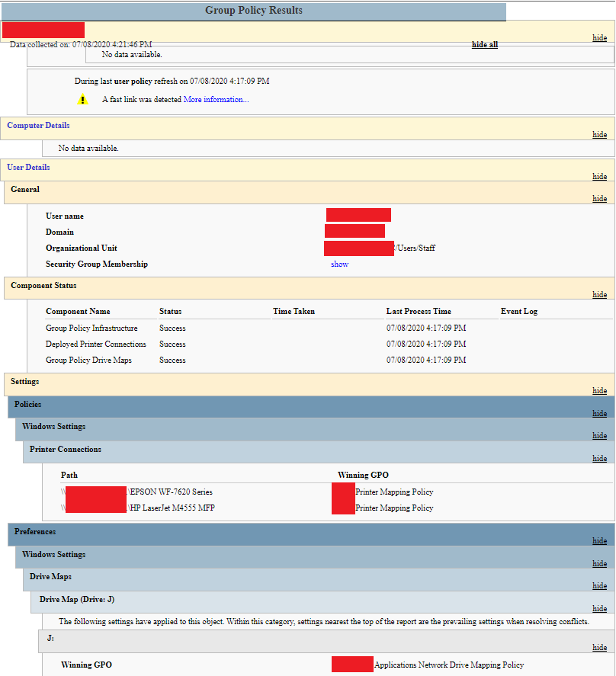Collapse the User Details section
Viewport: 616px width, 676px height.
[x=599, y=176]
